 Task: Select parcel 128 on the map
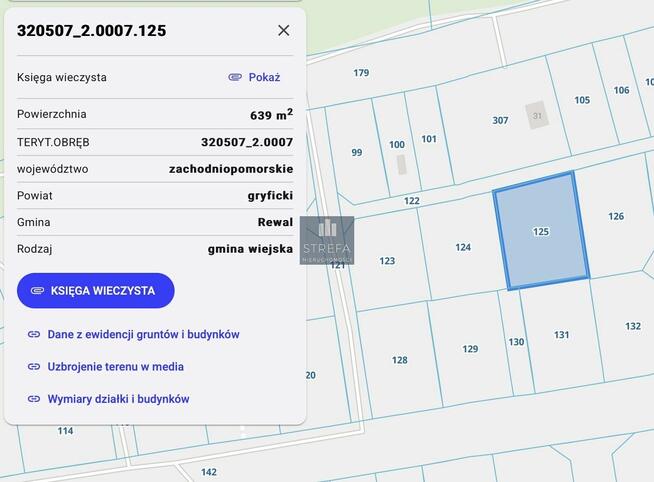click(400, 360)
